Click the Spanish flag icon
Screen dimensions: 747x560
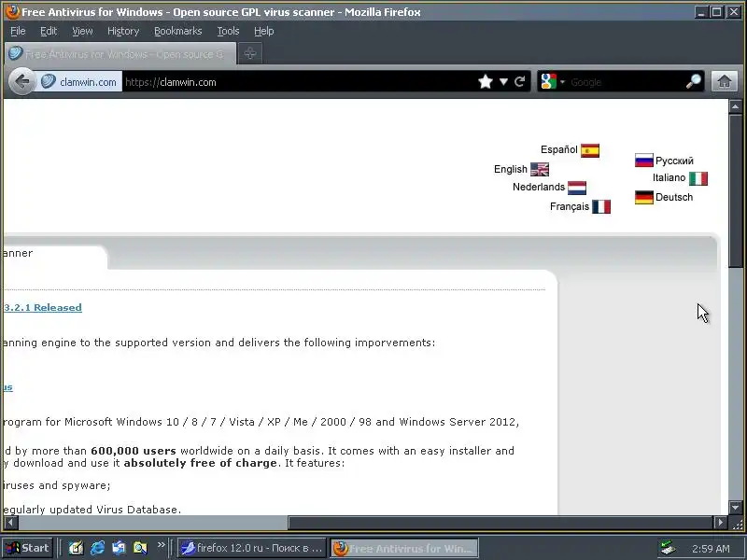[590, 150]
